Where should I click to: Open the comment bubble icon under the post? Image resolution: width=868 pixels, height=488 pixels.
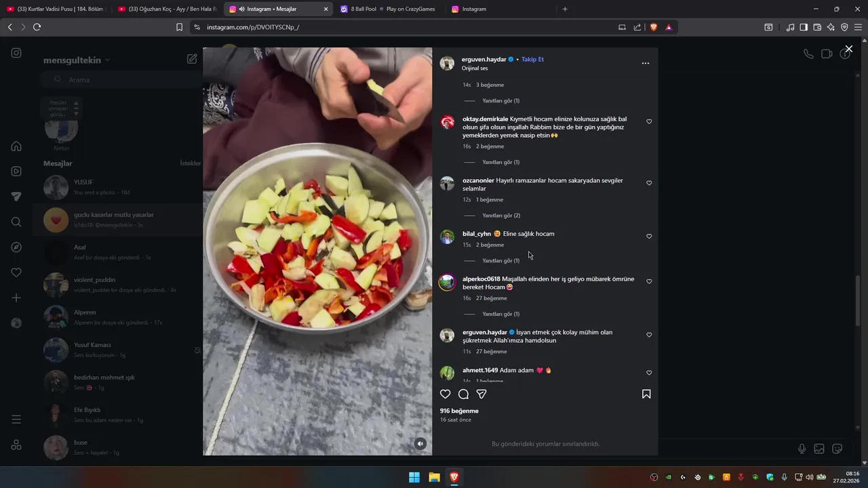point(464,394)
